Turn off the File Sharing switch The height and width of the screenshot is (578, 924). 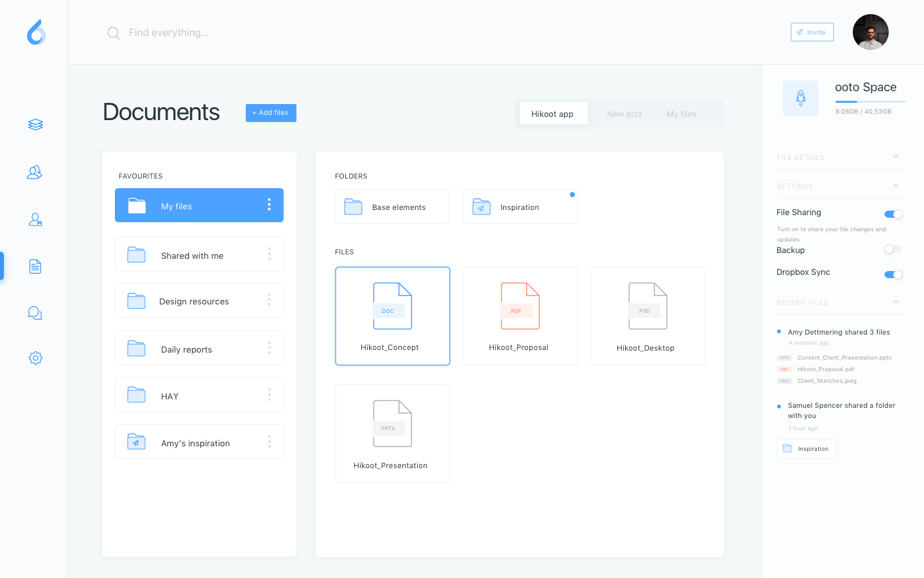pyautogui.click(x=893, y=215)
